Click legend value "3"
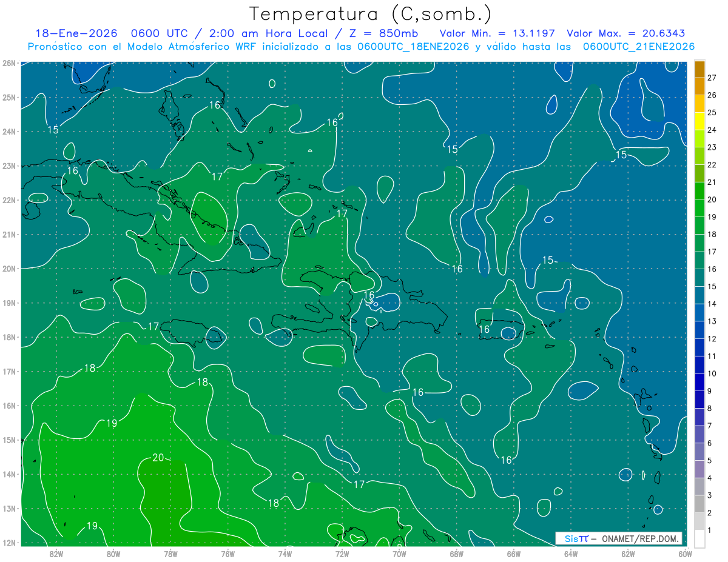The width and height of the screenshot is (728, 562). 710,496
